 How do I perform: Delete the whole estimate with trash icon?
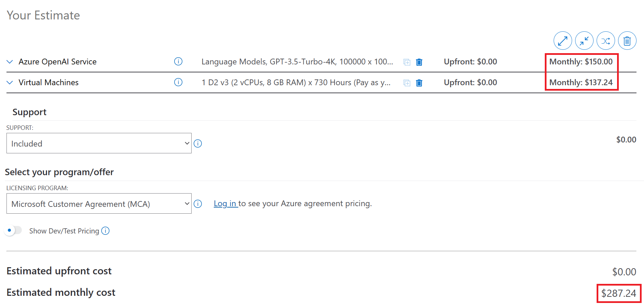(x=627, y=41)
